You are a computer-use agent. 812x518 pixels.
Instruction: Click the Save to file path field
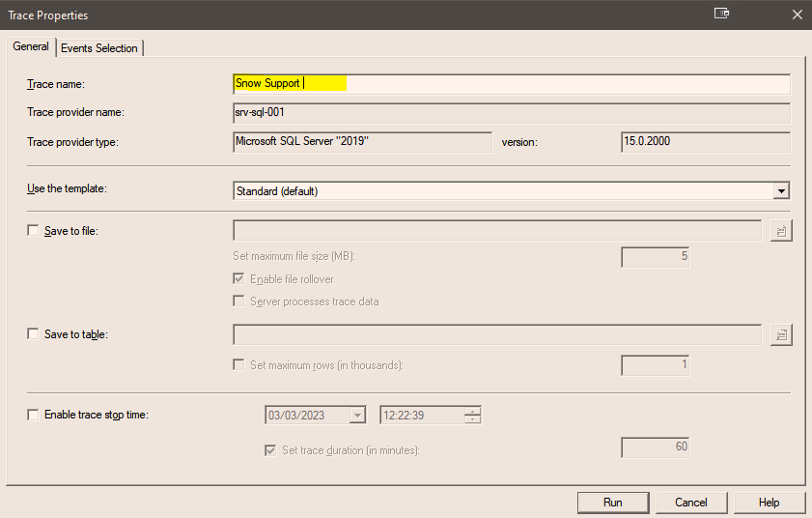tap(497, 230)
